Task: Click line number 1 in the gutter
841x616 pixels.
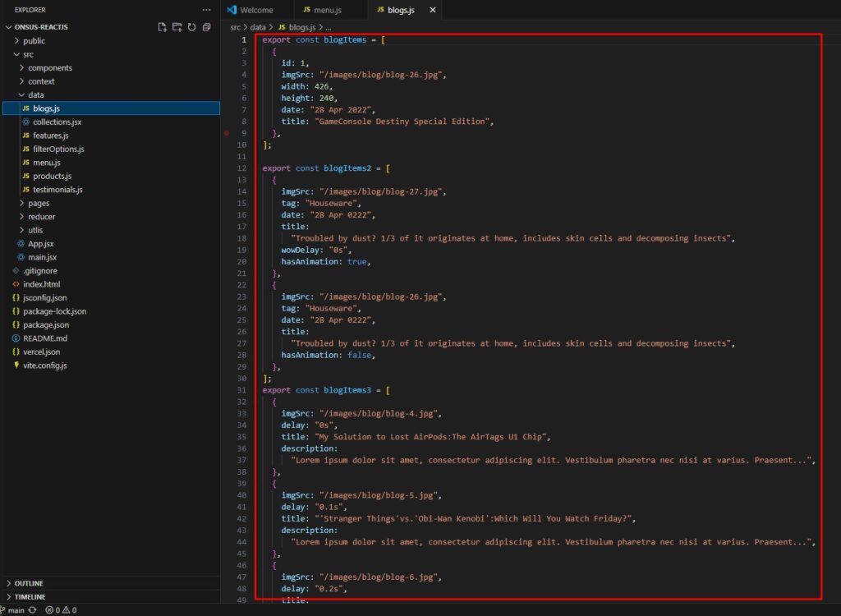Action: pos(244,39)
